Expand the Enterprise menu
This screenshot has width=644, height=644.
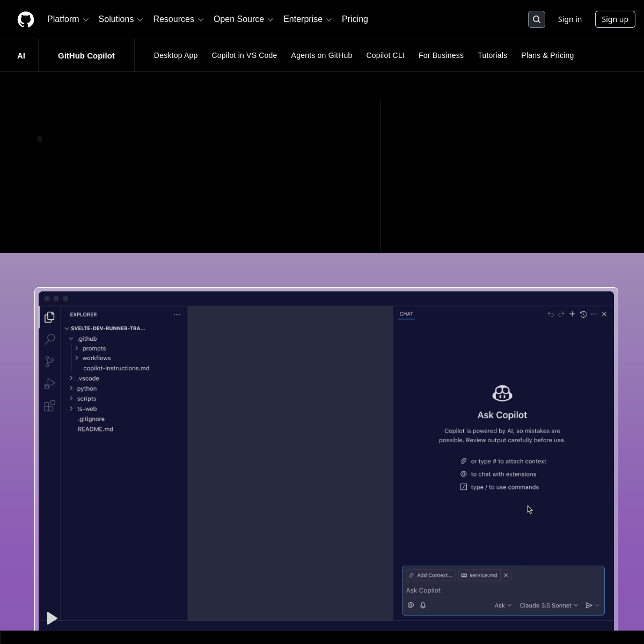(308, 19)
